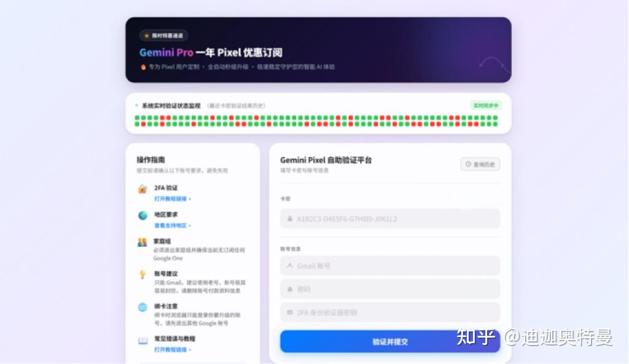Click the globe icon beside 地区要求
Screen dimensions: 629x364
coord(143,215)
